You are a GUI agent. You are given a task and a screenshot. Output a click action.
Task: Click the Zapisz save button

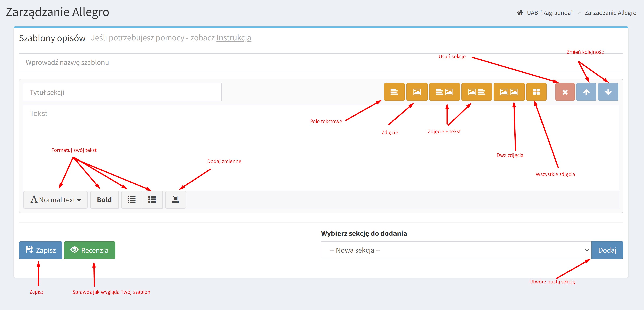click(40, 250)
